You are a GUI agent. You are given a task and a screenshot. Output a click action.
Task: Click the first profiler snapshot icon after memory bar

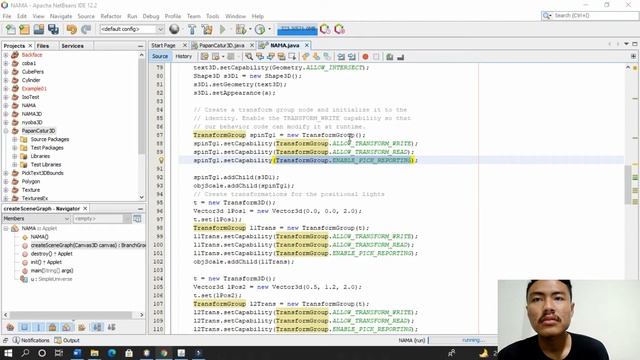pyautogui.click(x=325, y=29)
